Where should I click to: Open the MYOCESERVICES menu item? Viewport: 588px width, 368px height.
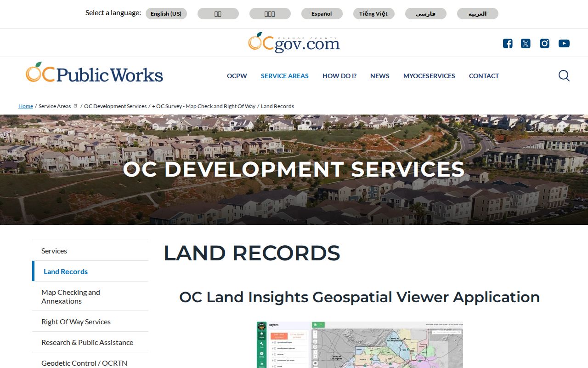429,76
